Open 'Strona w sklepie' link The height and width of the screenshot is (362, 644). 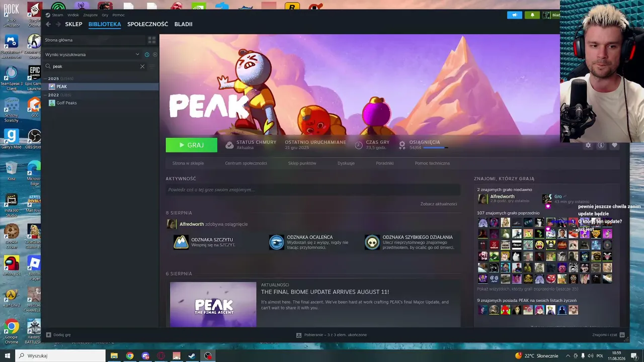tap(188, 163)
